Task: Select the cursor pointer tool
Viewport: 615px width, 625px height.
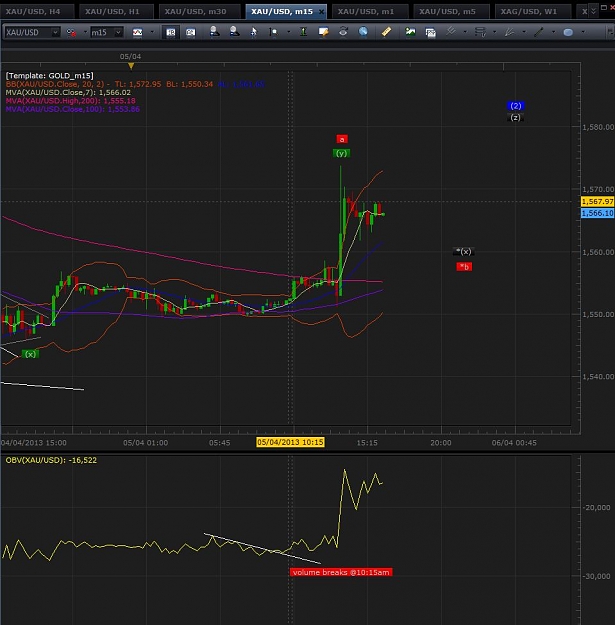Action: click(254, 32)
